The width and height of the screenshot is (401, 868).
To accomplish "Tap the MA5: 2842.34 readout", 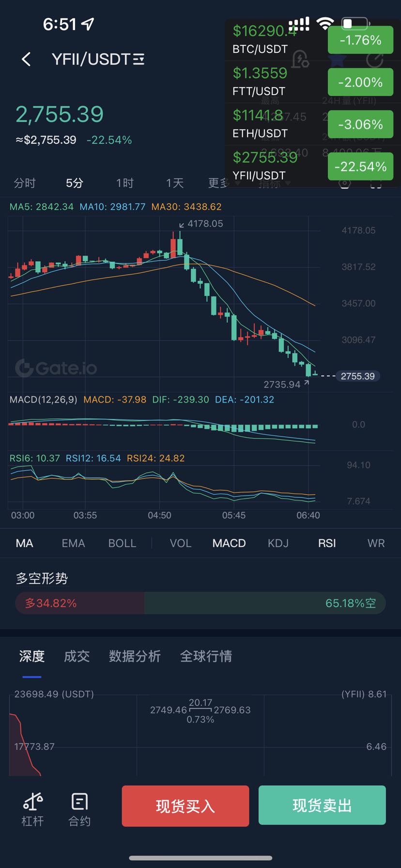I will (x=42, y=207).
